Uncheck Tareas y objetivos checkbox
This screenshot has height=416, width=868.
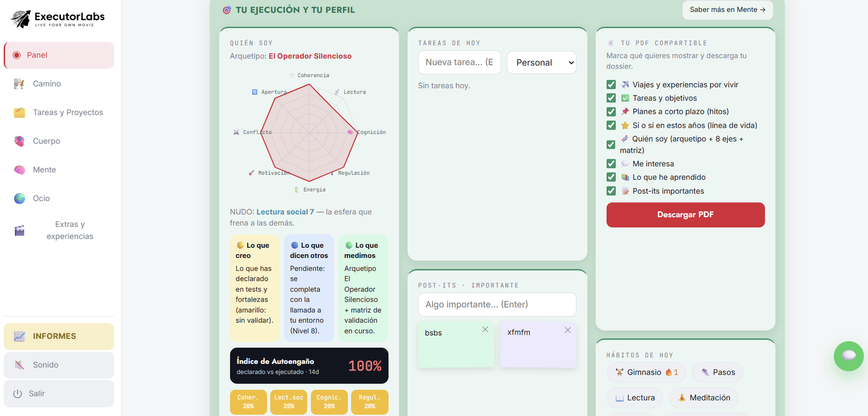click(611, 98)
